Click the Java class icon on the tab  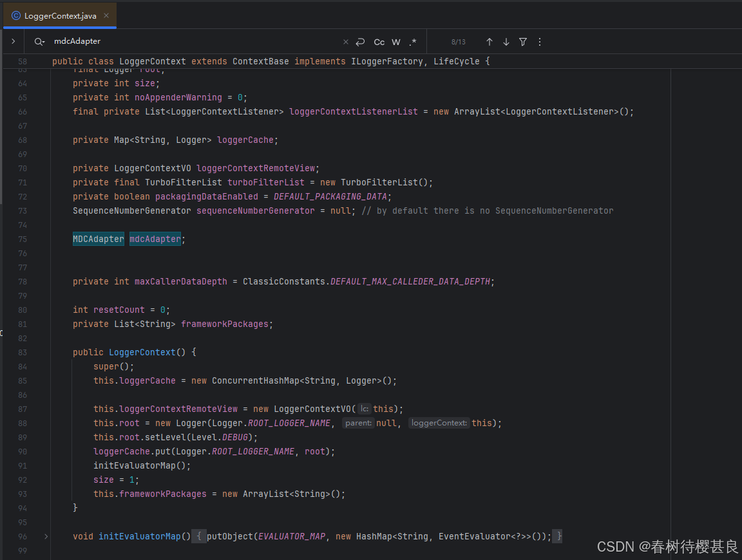tap(16, 15)
